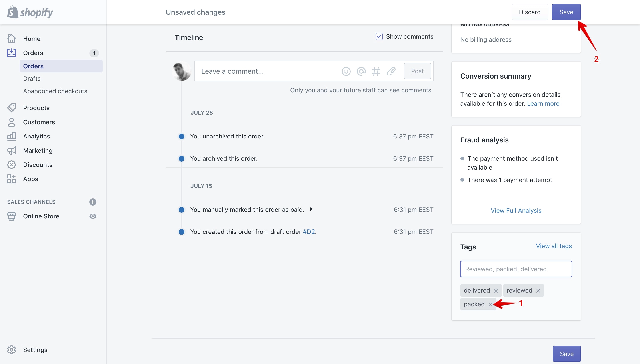This screenshot has height=364, width=640.
Task: Click the Shopify logo
Action: coord(30,12)
